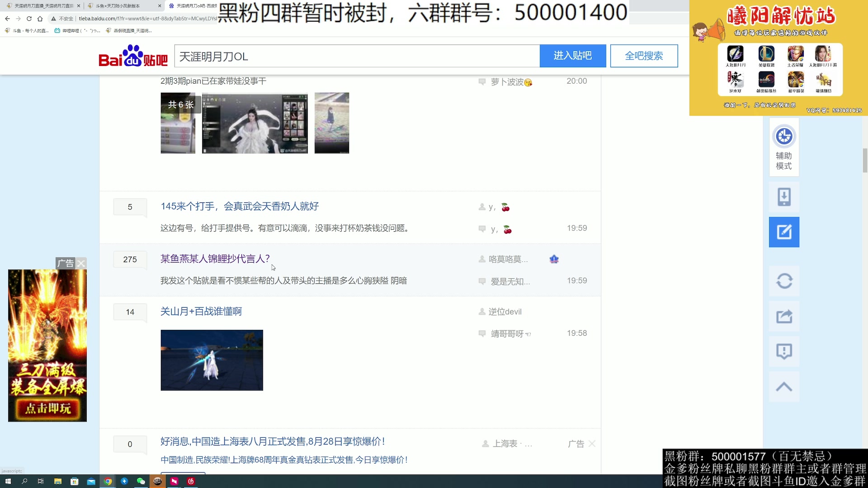This screenshot has width=868, height=488.
Task: Click the feedback report icon in sidebar
Action: coord(784,351)
